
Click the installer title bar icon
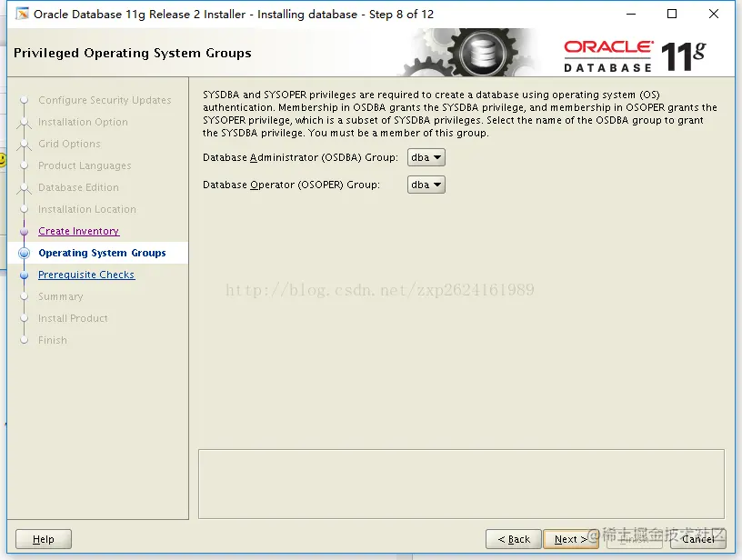(x=22, y=14)
